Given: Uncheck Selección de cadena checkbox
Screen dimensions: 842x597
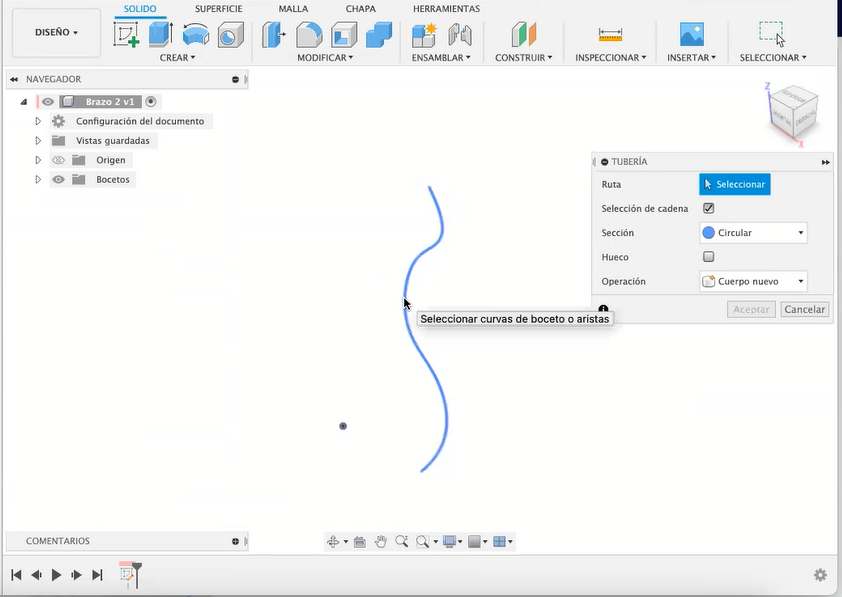Looking at the screenshot, I should [709, 208].
